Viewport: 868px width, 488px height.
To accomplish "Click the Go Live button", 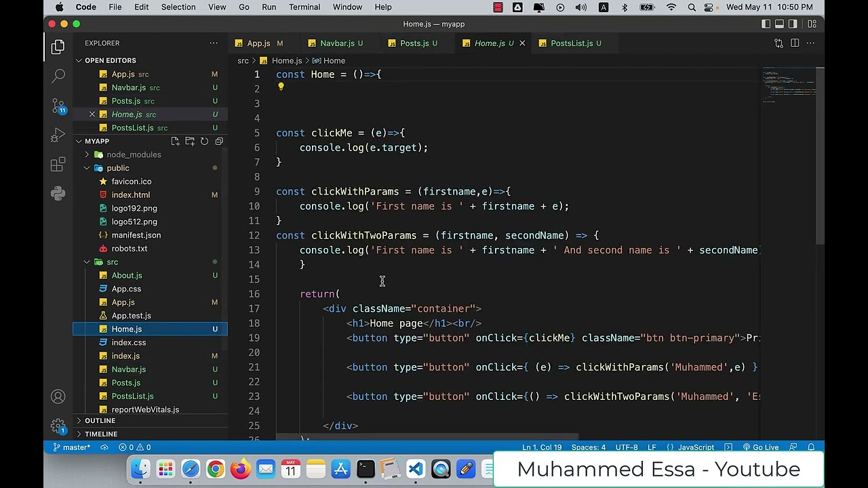I will tap(761, 447).
